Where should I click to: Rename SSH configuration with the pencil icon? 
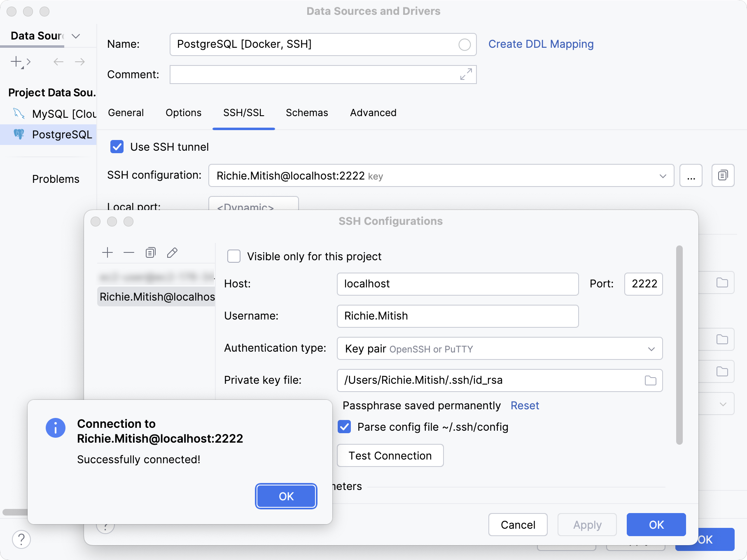pos(172,252)
